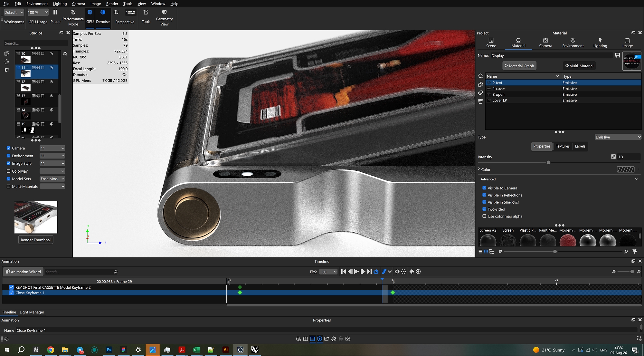Click the record keyframe circle icon
644x356 pixels.
[x=418, y=272]
